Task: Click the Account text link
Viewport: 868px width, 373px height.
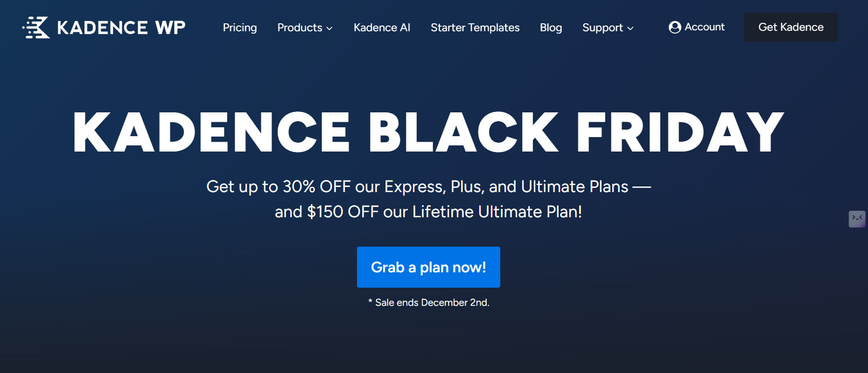Action: click(704, 27)
